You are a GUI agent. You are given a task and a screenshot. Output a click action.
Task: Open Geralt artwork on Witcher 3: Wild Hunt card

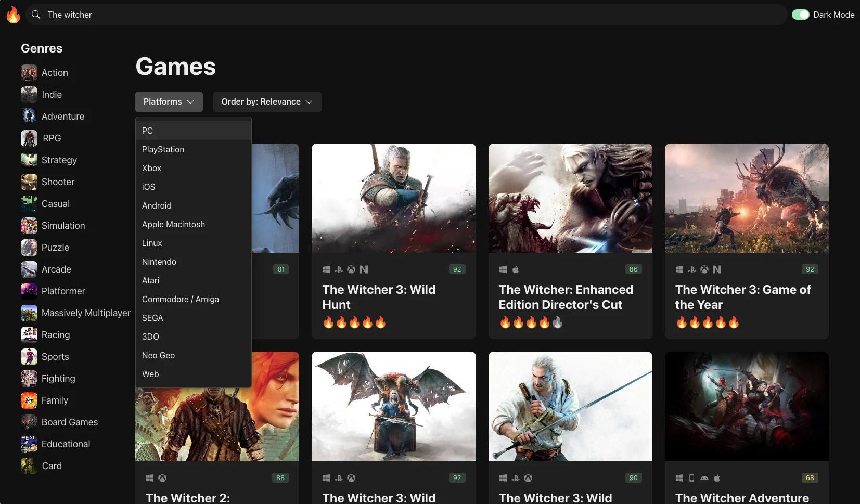394,198
